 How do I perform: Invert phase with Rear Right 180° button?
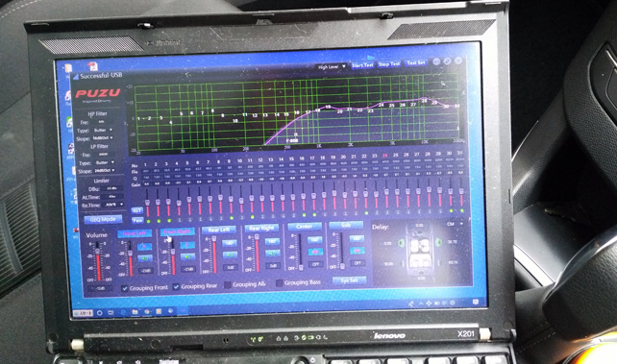pos(272,241)
